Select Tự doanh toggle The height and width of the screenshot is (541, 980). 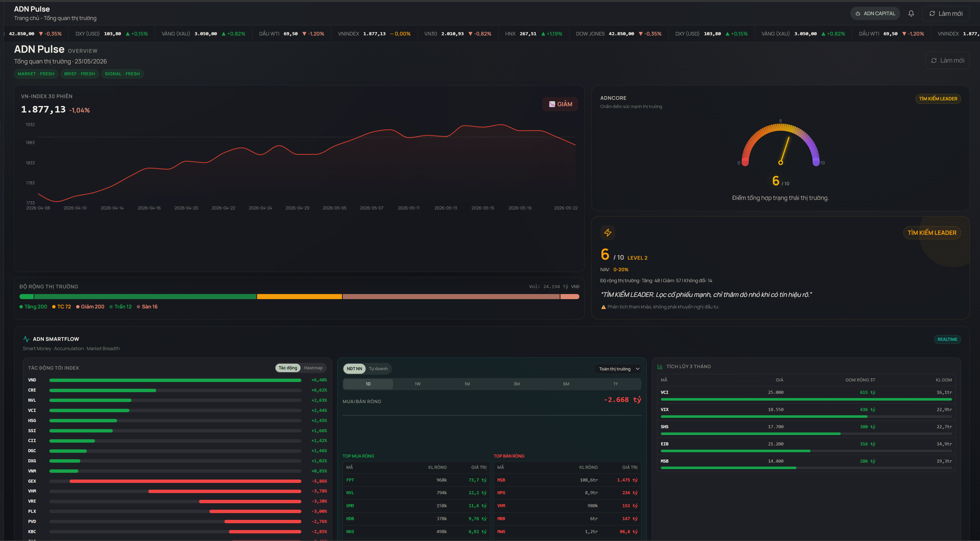point(378,368)
